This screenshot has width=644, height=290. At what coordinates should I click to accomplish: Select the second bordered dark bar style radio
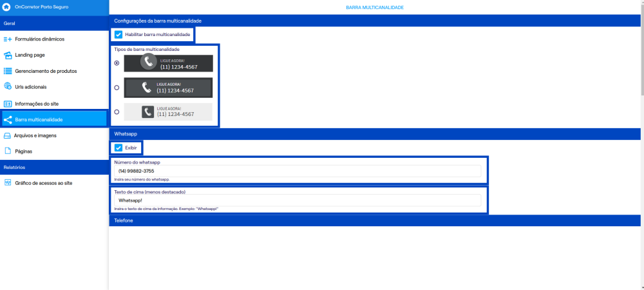click(x=117, y=88)
